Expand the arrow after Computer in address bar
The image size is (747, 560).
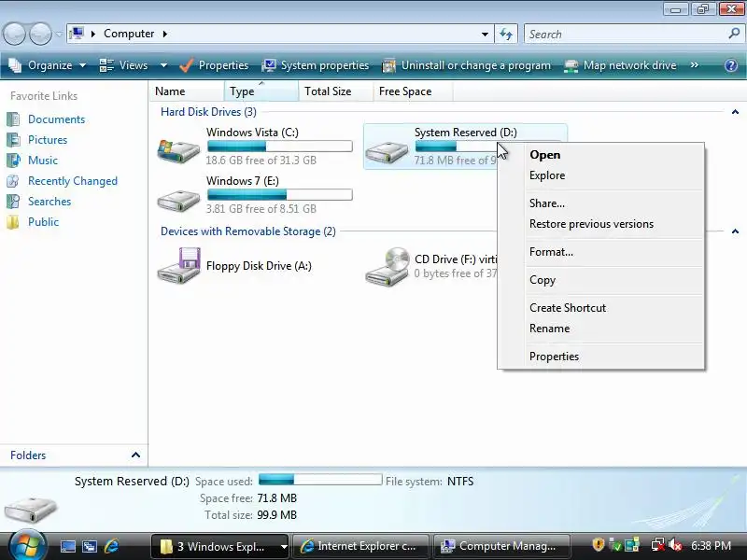tap(165, 34)
